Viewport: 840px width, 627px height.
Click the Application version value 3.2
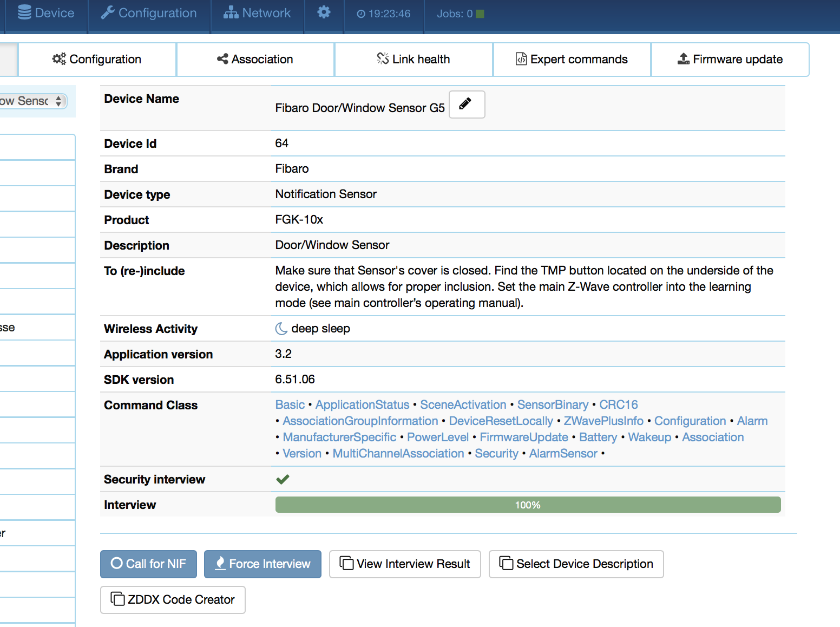[x=284, y=354]
